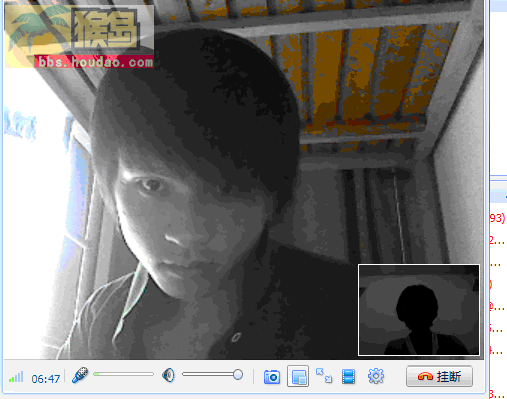Image resolution: width=507 pixels, height=399 pixels.
Task: Toggle the picture-in-picture view button
Action: [298, 376]
